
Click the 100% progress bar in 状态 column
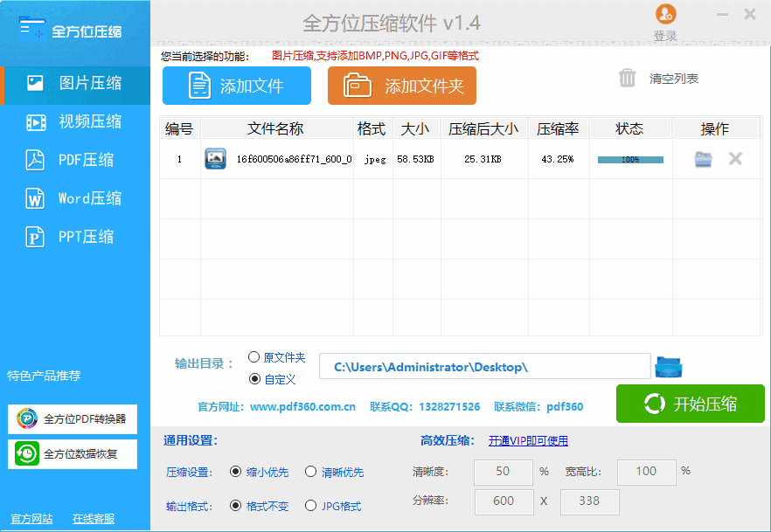(629, 158)
